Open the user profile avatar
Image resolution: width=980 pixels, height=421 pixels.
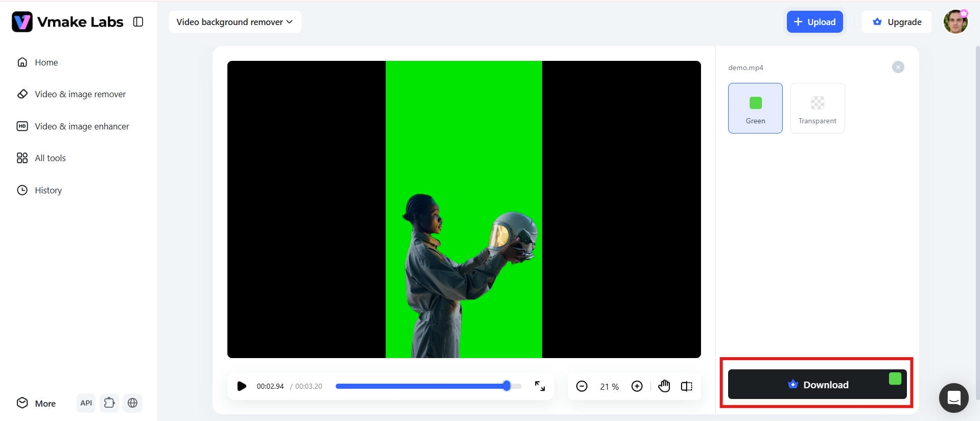tap(955, 22)
